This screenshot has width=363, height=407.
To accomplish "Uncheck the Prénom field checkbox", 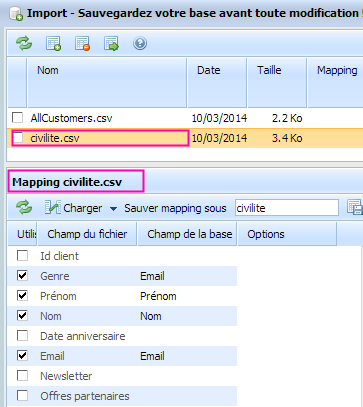I will 22,296.
